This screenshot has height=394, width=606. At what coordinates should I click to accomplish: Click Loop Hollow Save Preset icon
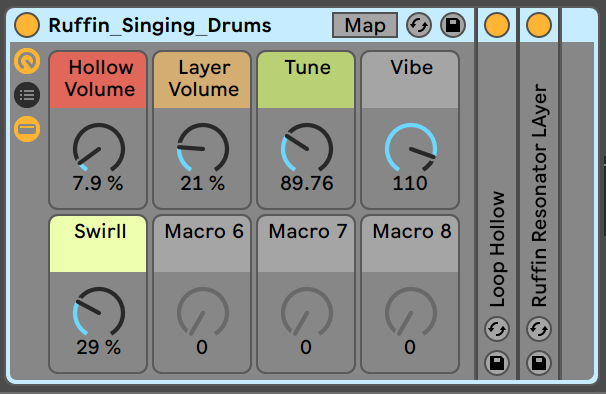(x=497, y=363)
